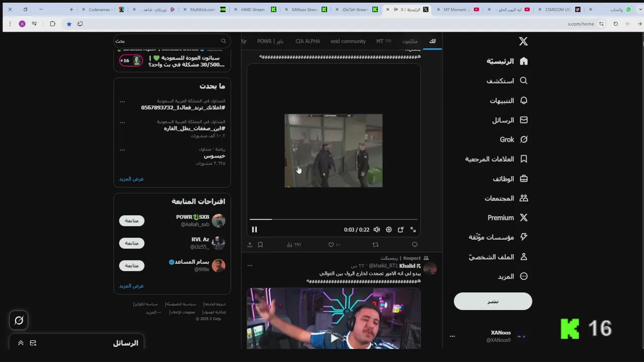Open a new browser tab
This screenshot has width=644, height=362.
click(x=71, y=10)
